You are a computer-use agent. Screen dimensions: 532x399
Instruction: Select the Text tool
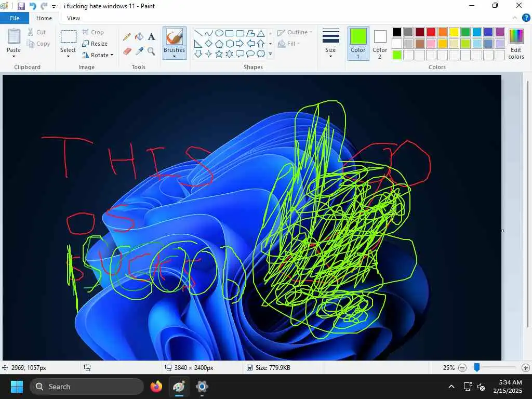point(151,37)
